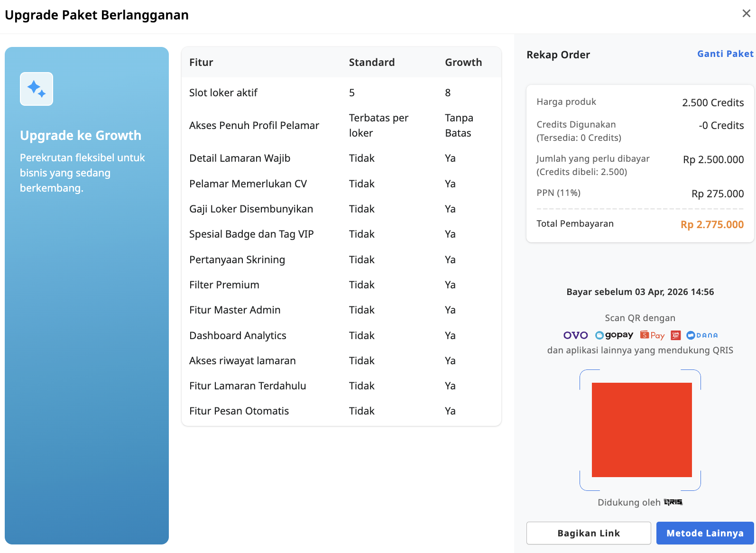This screenshot has height=553, width=756.
Task: Click the Fitur Lamaran Terdahulu row label
Action: pyautogui.click(x=248, y=386)
